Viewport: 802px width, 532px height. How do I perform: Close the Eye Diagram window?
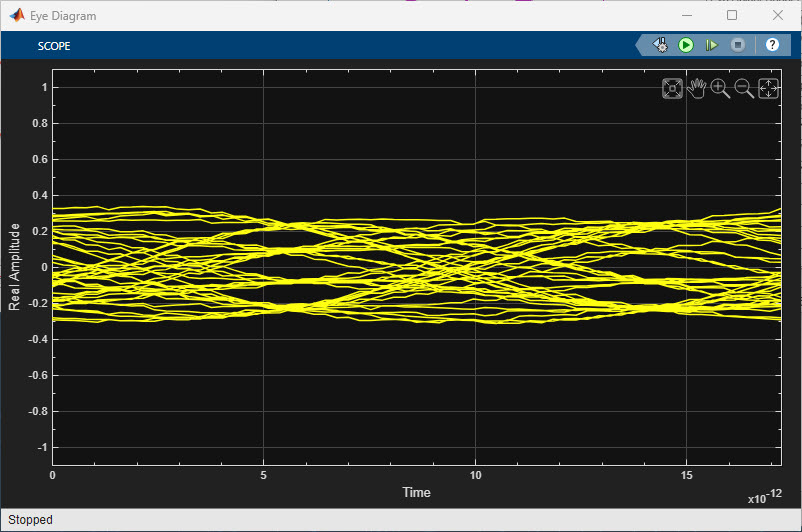pos(778,16)
